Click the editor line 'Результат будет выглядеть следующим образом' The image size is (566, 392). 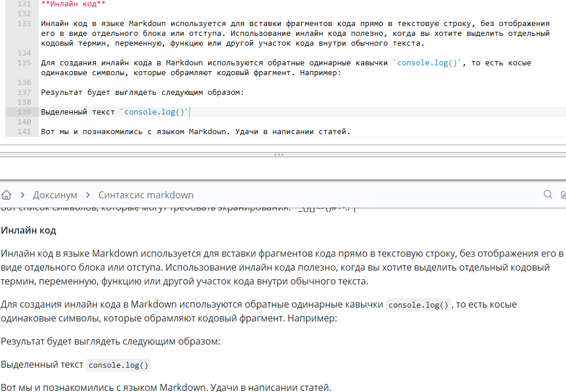[142, 93]
